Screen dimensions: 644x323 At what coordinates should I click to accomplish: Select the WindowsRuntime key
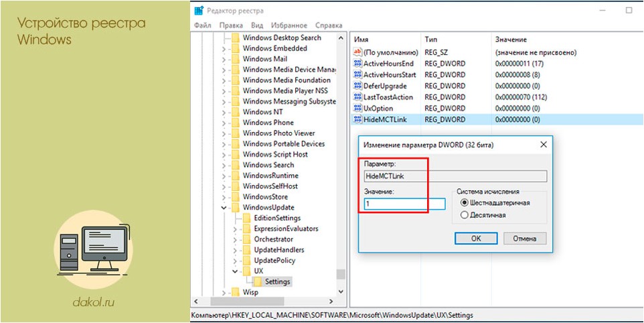click(270, 176)
